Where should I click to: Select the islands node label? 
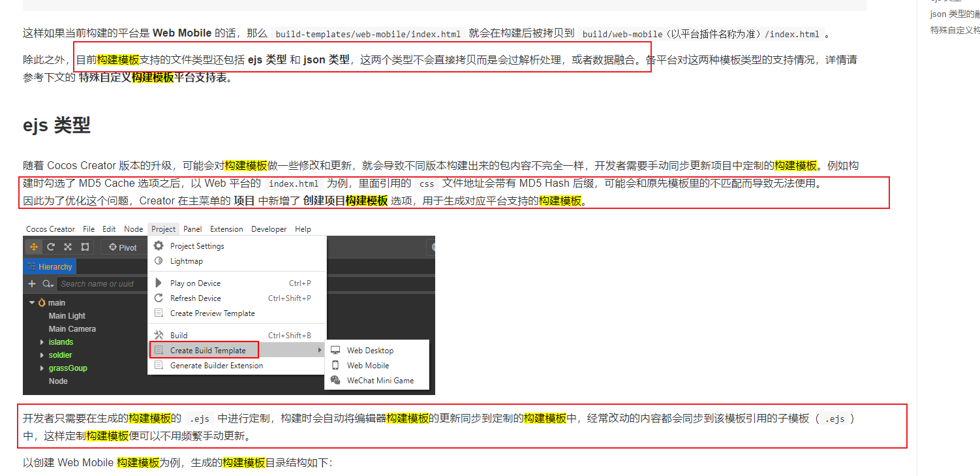[61, 342]
